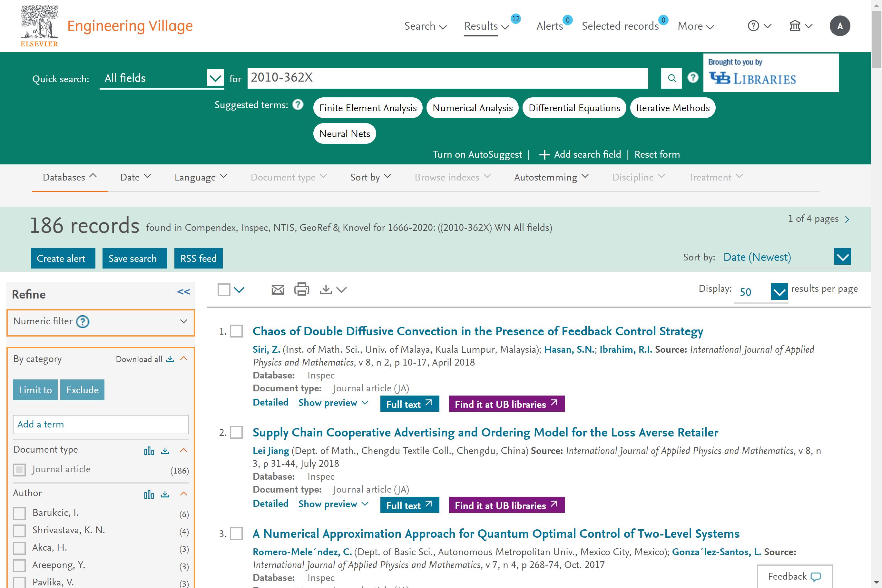The height and width of the screenshot is (588, 882).
Task: Collapse the Author facet
Action: pyautogui.click(x=184, y=494)
